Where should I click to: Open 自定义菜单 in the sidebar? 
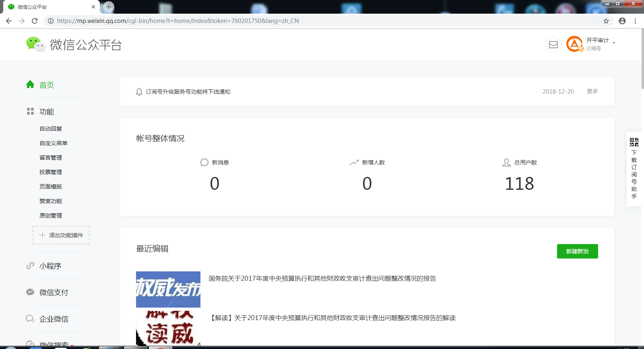54,143
